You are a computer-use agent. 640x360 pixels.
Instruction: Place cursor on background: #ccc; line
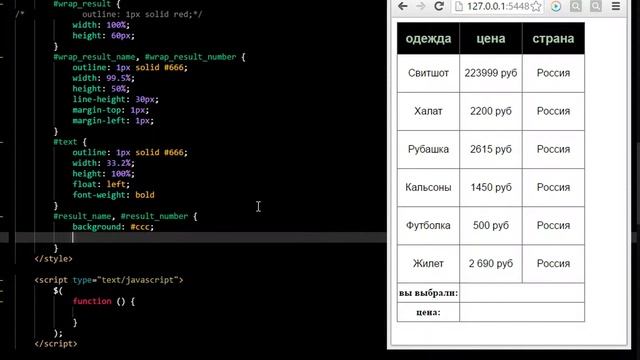tap(113, 227)
